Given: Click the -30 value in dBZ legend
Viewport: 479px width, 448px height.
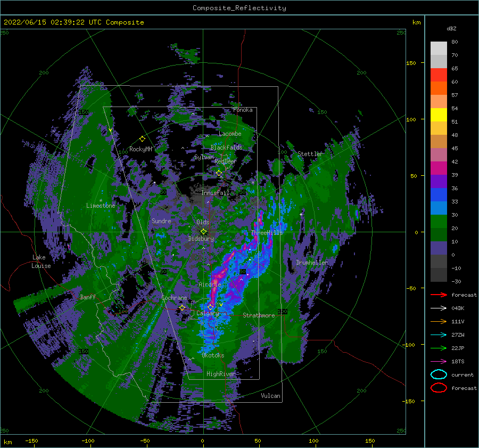Looking at the screenshot, I should 457,281.
